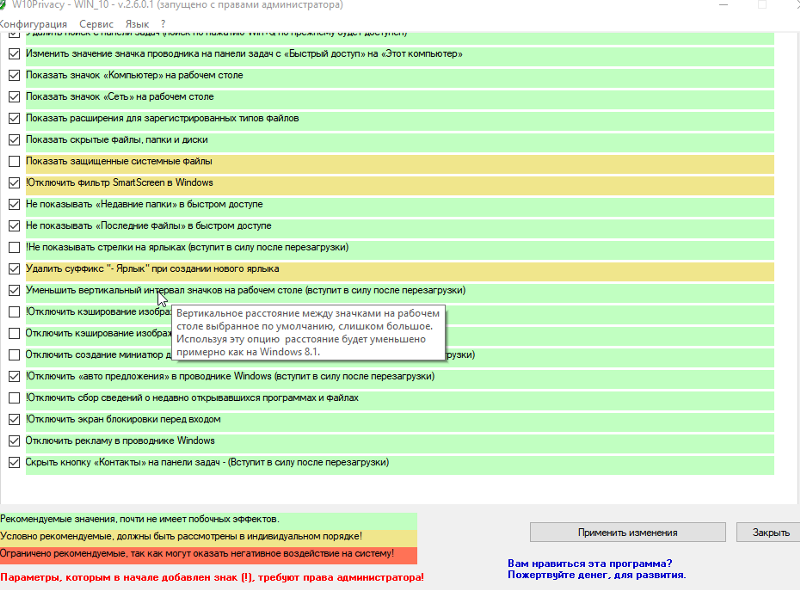This screenshot has height=590, width=800.
Task: Check the 'Отключить создание миниатюр' box
Action: tap(14, 355)
